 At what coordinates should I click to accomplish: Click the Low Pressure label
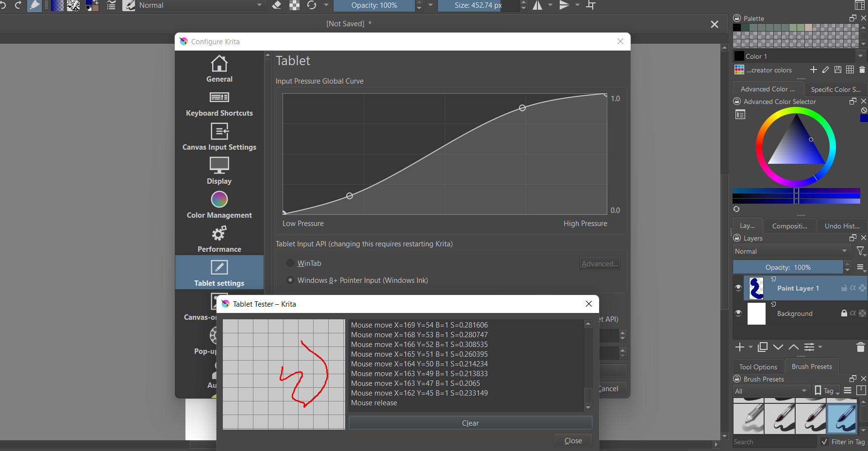[x=303, y=224]
